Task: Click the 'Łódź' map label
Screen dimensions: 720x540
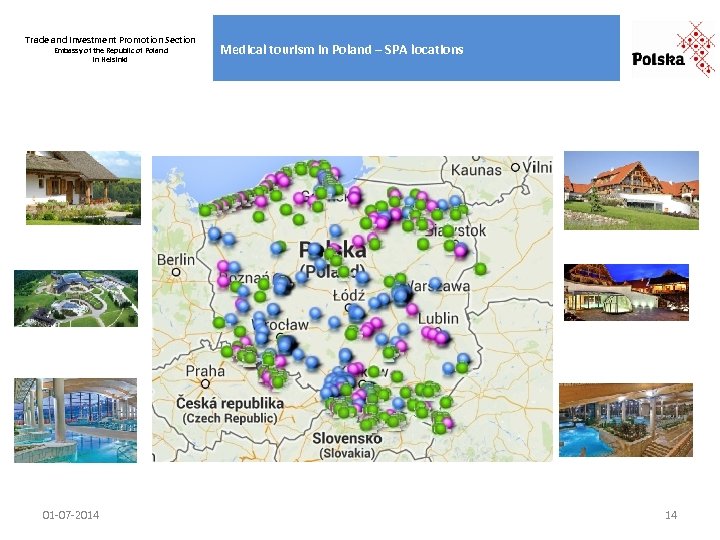Action: [x=349, y=295]
